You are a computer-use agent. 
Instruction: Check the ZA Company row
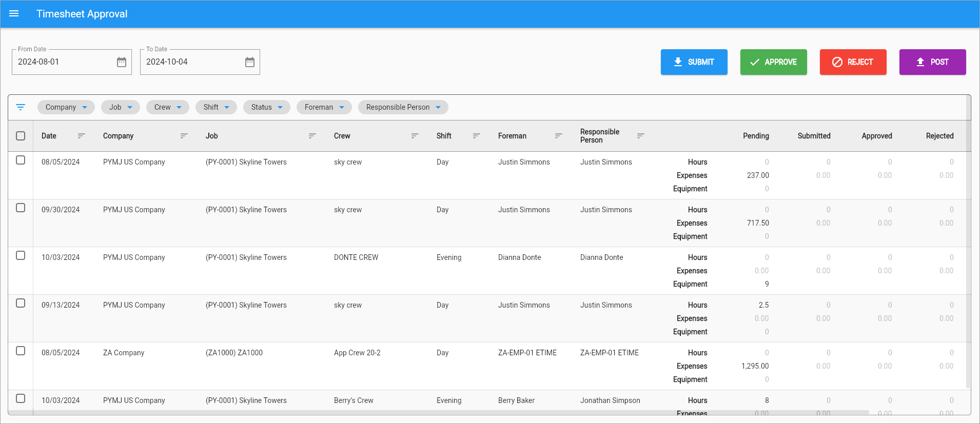21,351
